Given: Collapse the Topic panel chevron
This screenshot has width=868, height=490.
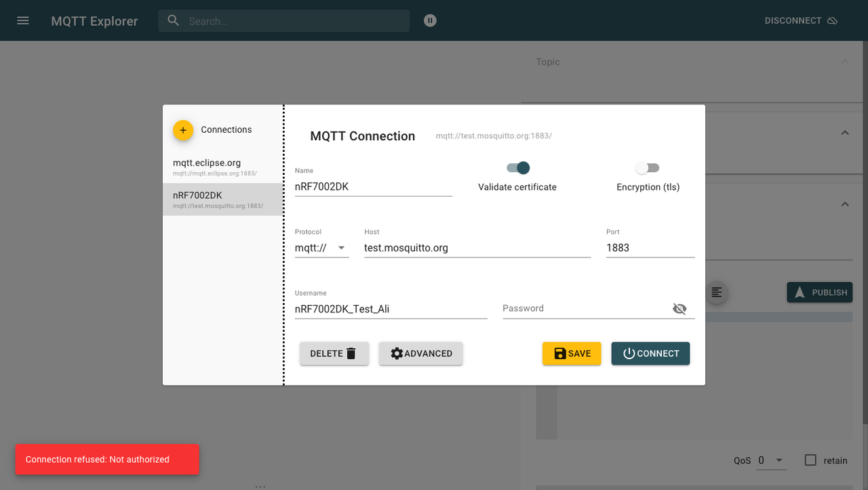Looking at the screenshot, I should point(845,62).
